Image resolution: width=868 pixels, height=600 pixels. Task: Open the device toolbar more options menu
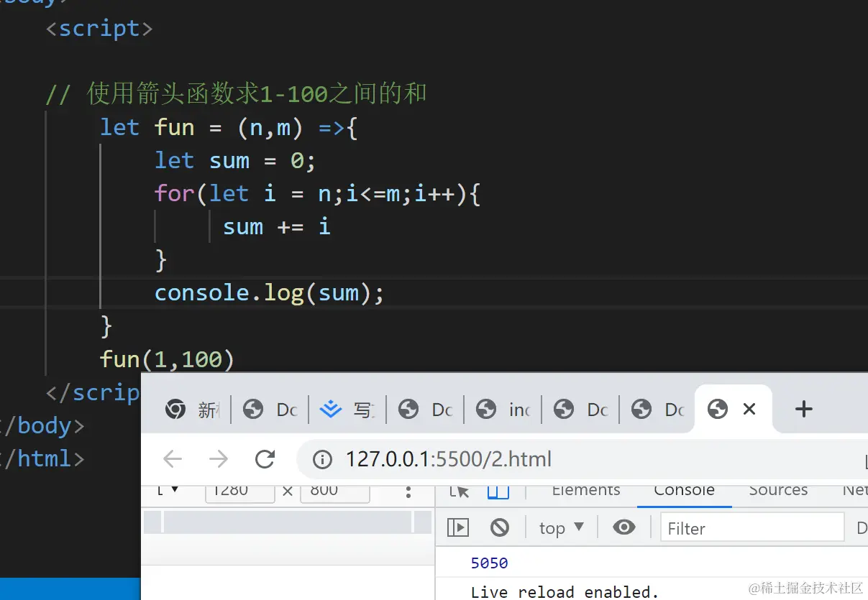point(408,492)
